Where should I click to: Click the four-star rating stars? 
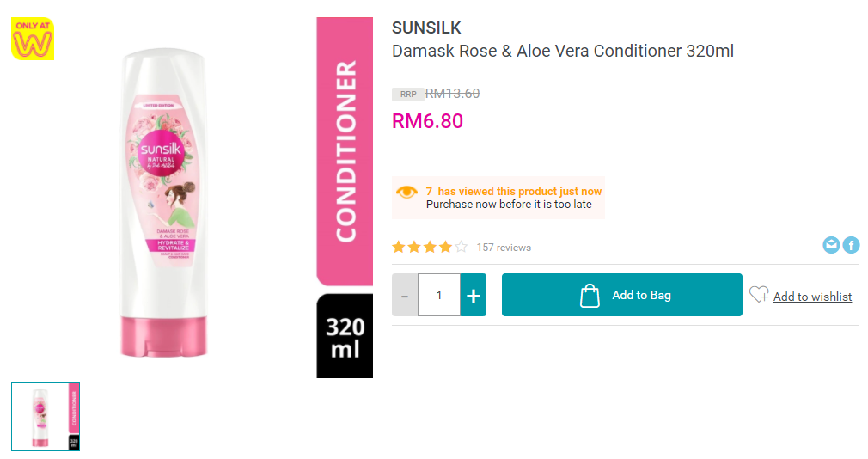[430, 248]
